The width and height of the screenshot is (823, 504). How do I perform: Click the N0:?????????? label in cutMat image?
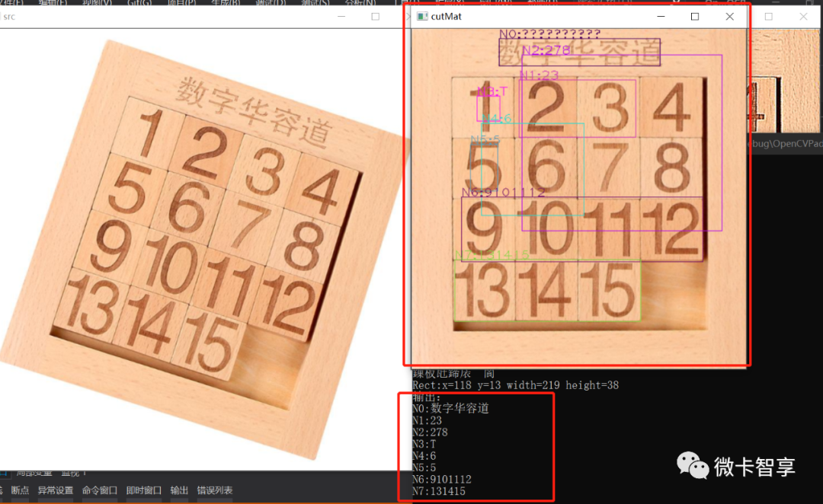pos(550,33)
